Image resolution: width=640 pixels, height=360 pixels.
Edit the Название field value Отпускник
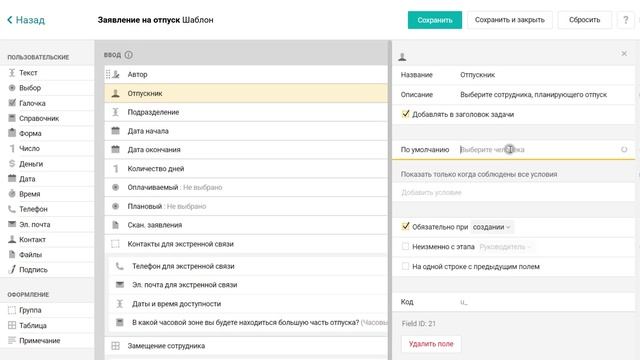[x=546, y=75]
